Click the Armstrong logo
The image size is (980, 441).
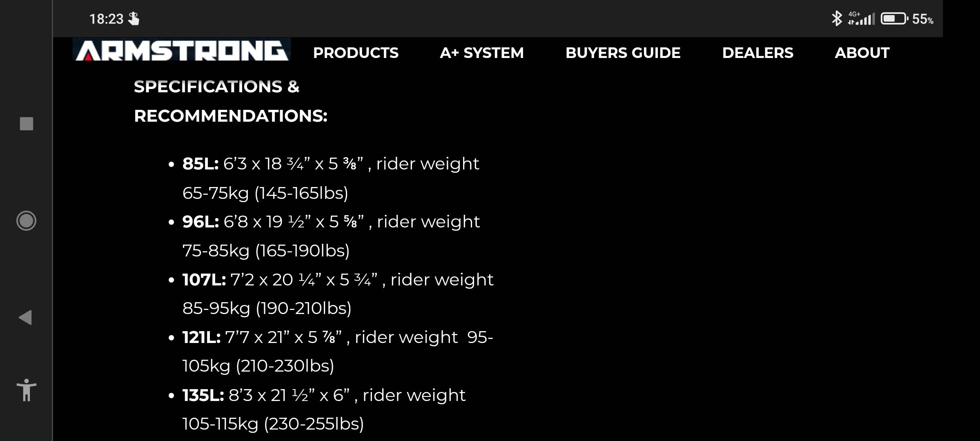click(x=182, y=50)
